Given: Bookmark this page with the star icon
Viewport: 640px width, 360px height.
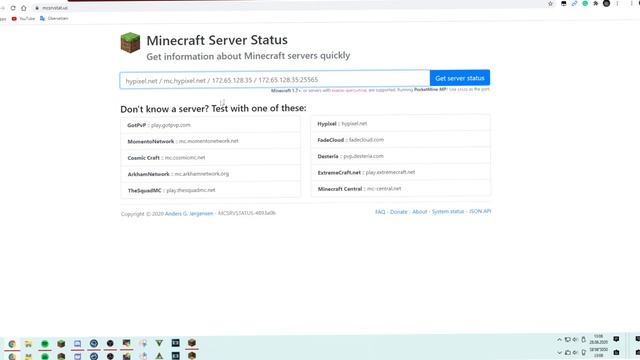Looking at the screenshot, I should click(550, 4).
